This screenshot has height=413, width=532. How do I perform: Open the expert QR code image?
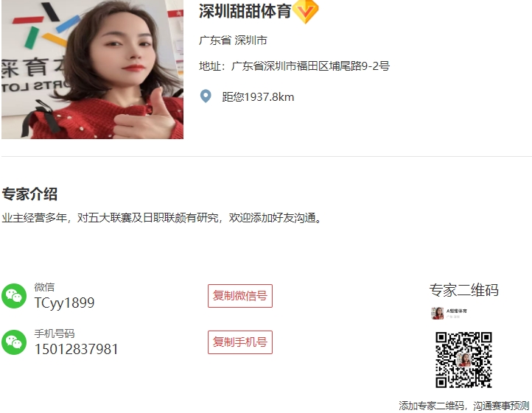tap(463, 360)
